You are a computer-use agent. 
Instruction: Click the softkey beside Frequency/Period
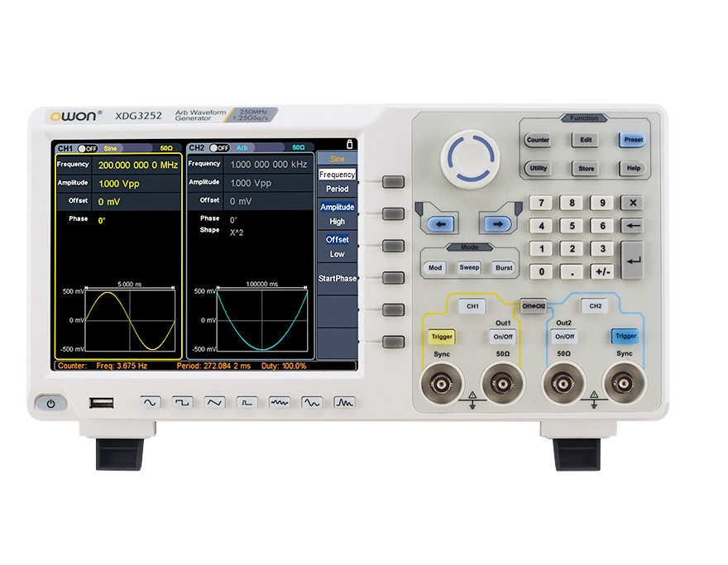pos(393,182)
